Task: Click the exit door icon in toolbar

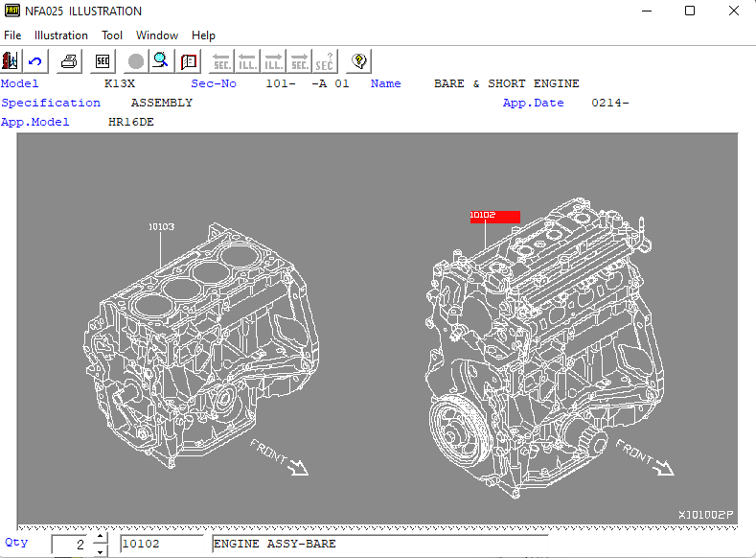Action: [11, 60]
